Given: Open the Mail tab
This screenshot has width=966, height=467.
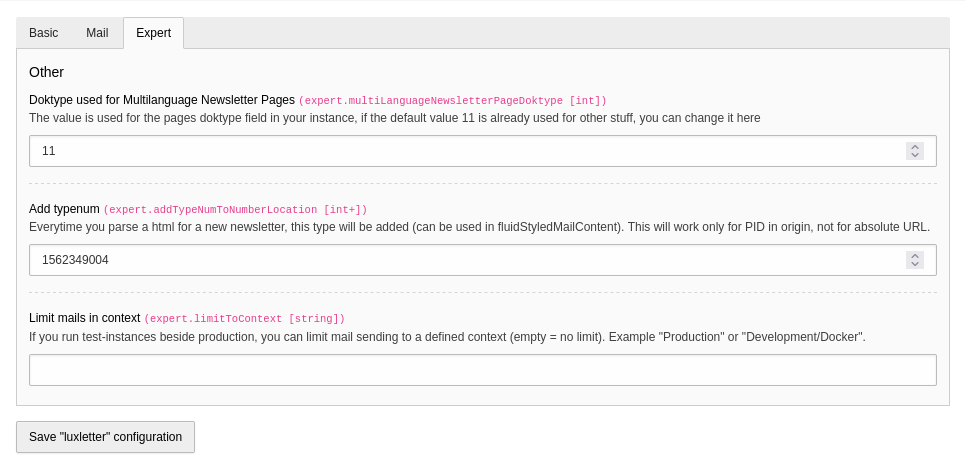Looking at the screenshot, I should [x=97, y=33].
